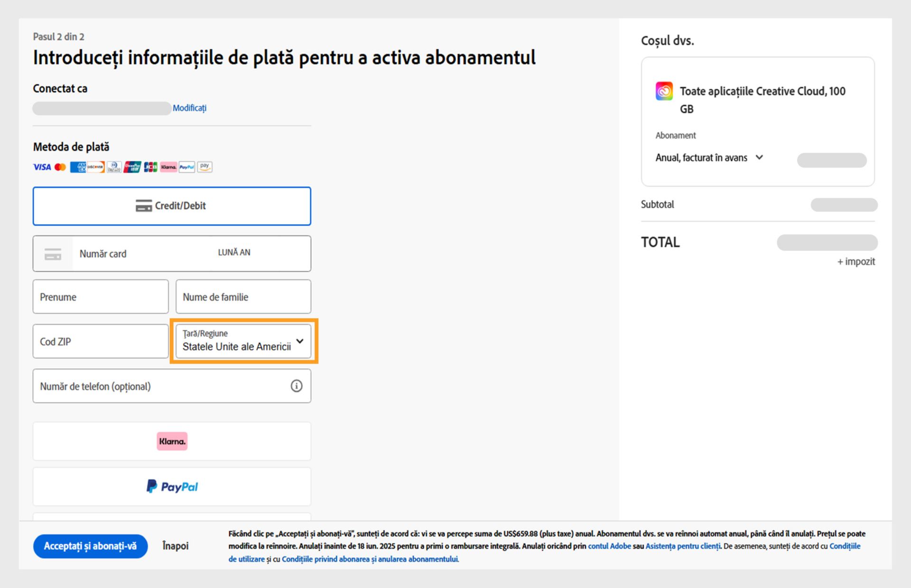Click the Visa logo icon

42,167
